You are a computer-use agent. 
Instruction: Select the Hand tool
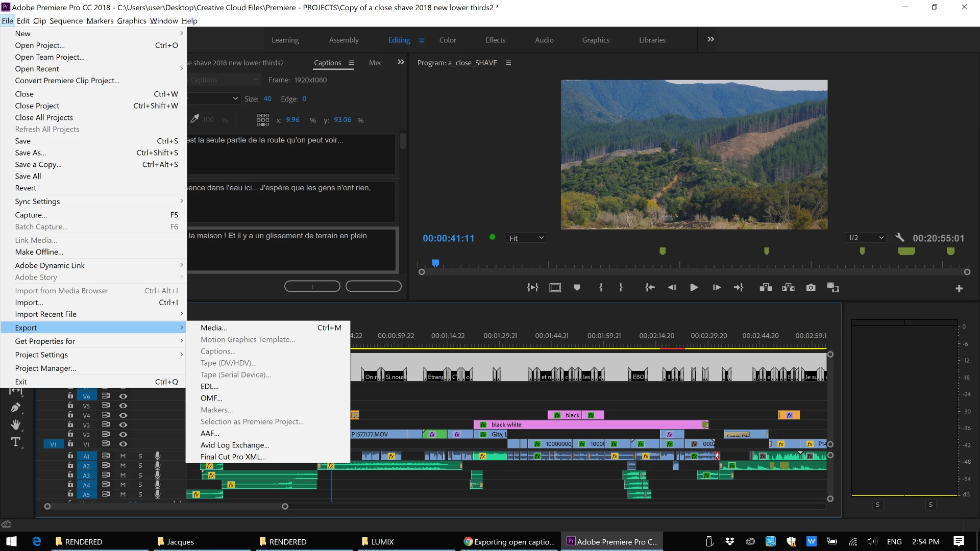click(16, 424)
